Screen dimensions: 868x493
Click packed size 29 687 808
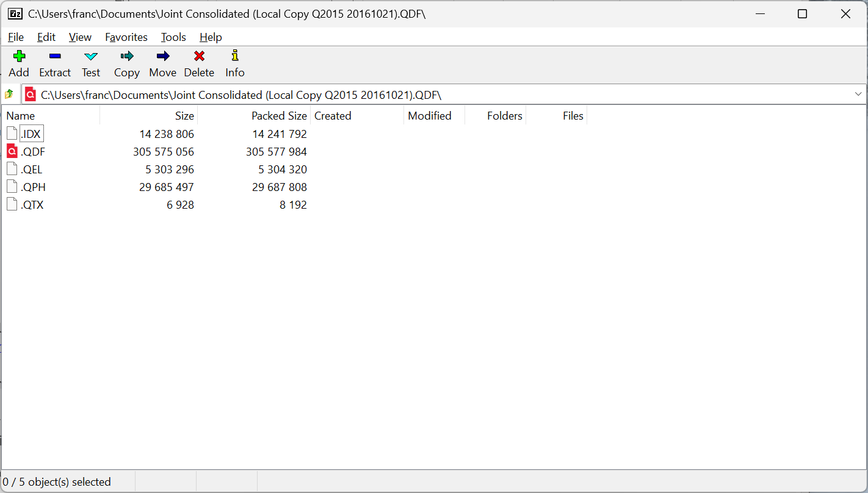click(x=280, y=187)
